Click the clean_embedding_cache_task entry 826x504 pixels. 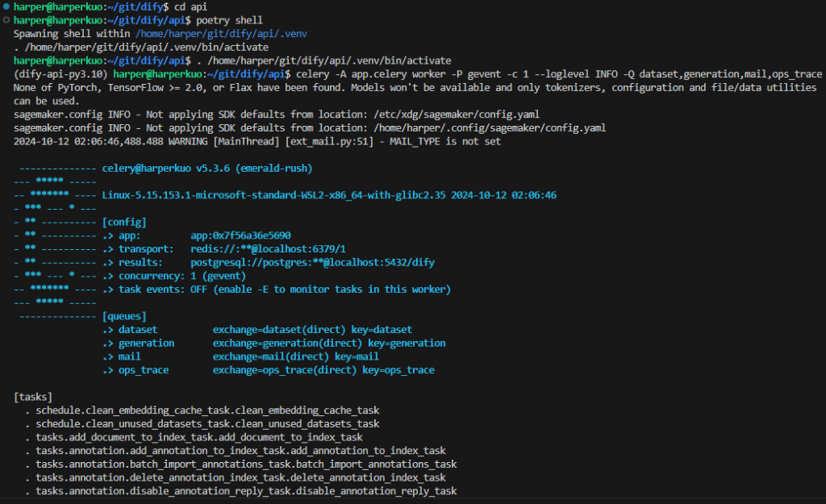207,410
